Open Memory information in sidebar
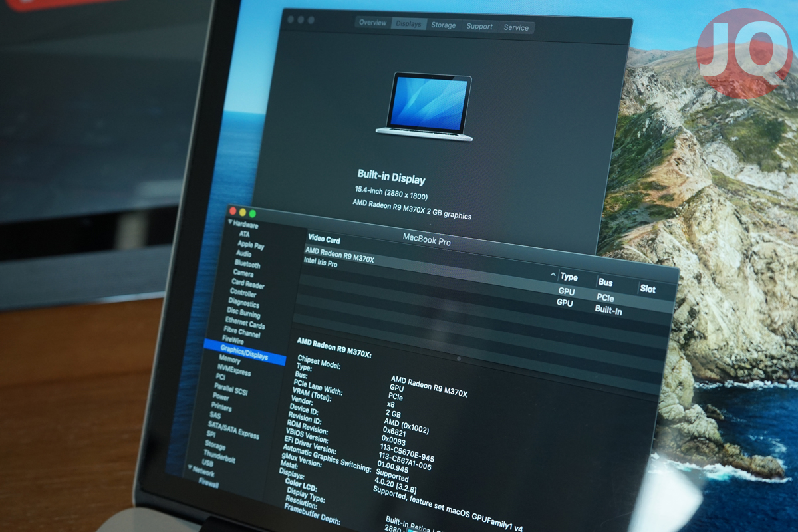 click(x=229, y=360)
